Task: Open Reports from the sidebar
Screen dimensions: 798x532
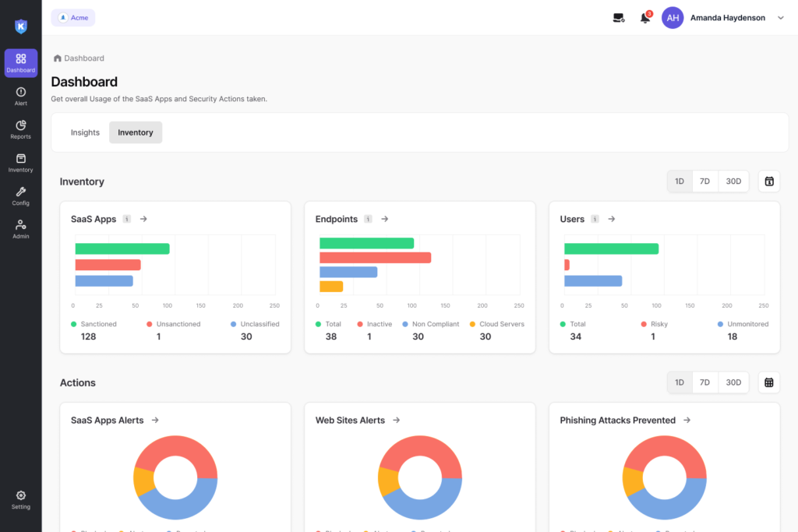Action: pos(20,129)
